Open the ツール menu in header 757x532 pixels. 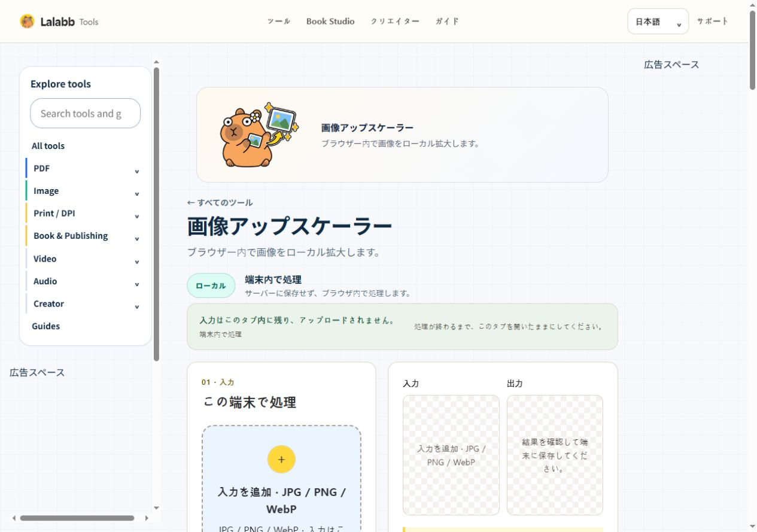pos(279,22)
